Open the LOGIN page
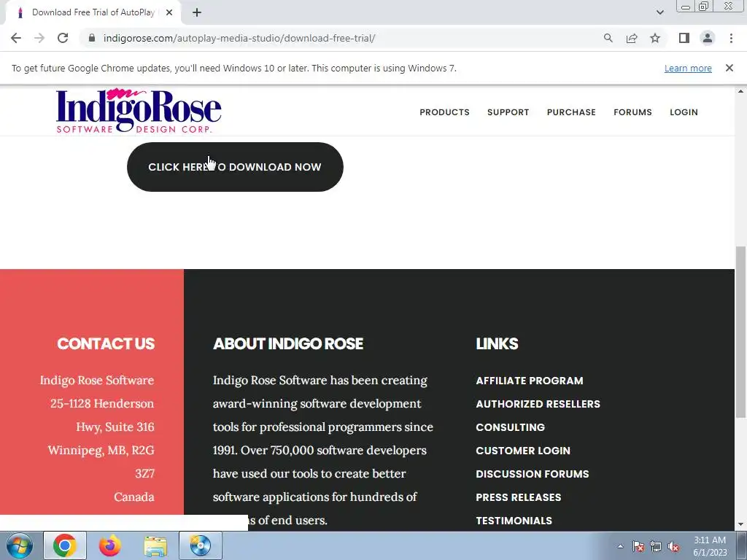This screenshot has width=747, height=560. [684, 112]
